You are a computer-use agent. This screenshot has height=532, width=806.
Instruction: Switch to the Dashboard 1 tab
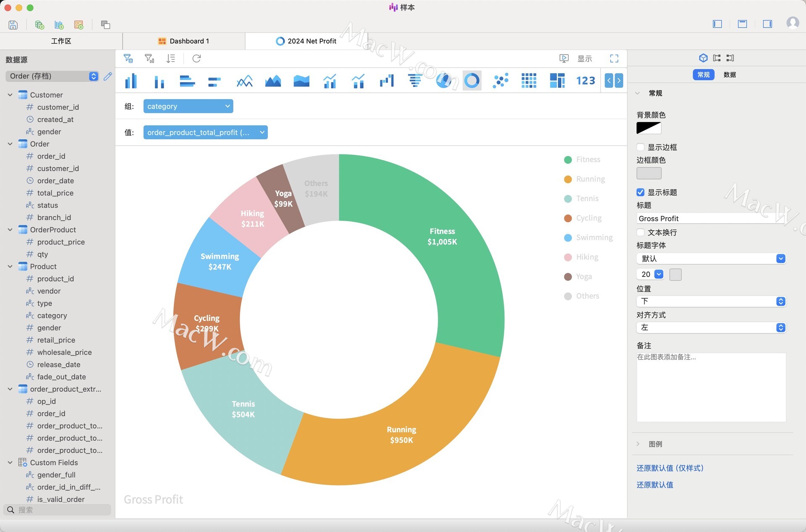pyautogui.click(x=183, y=41)
